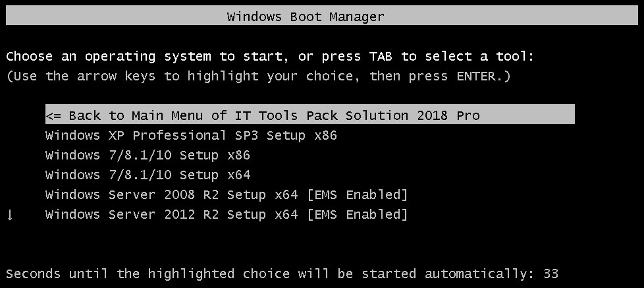Click the down arrow scroll indicator

click(x=11, y=214)
